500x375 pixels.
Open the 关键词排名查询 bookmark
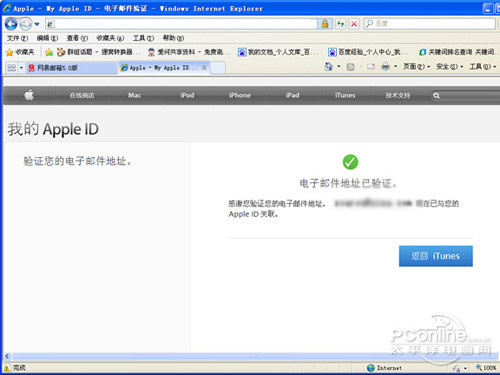pyautogui.click(x=458, y=52)
